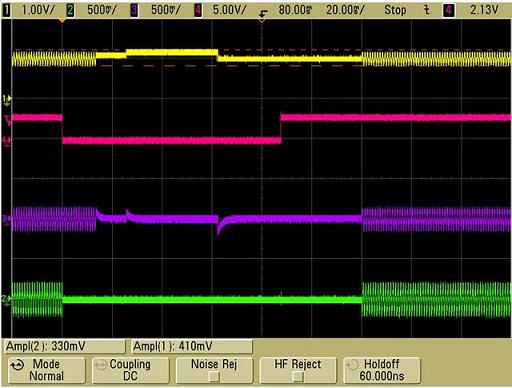
Task: Open the Mode Normal selection softkey
Action: click(x=47, y=370)
